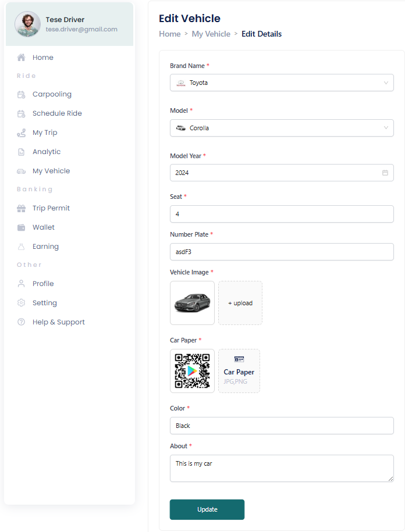Open the Model Year calendar picker icon

point(385,173)
